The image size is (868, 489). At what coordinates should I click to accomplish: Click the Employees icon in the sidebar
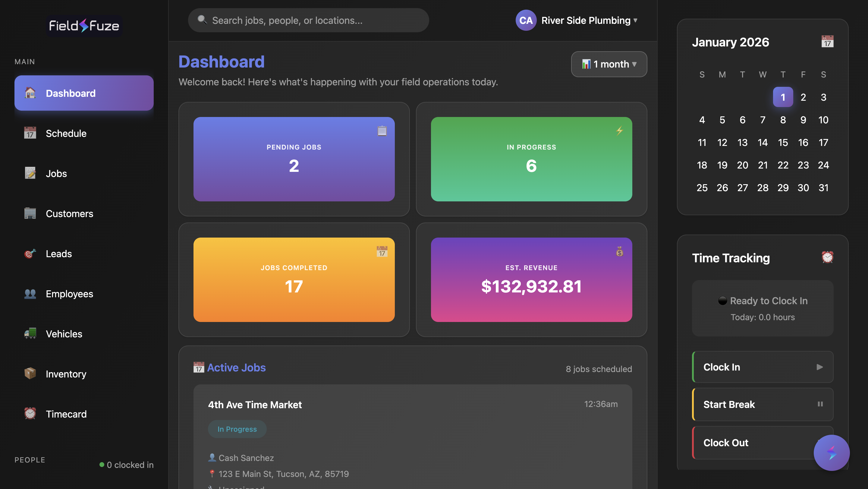30,294
